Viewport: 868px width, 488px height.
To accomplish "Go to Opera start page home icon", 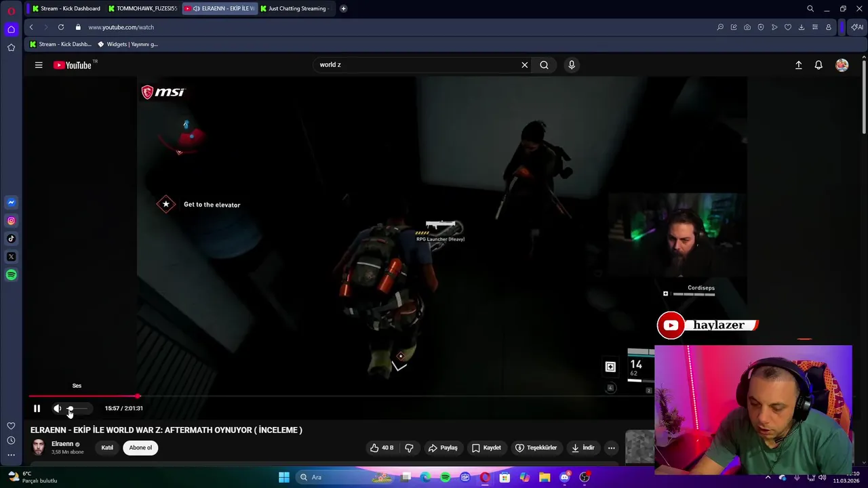I will [11, 29].
